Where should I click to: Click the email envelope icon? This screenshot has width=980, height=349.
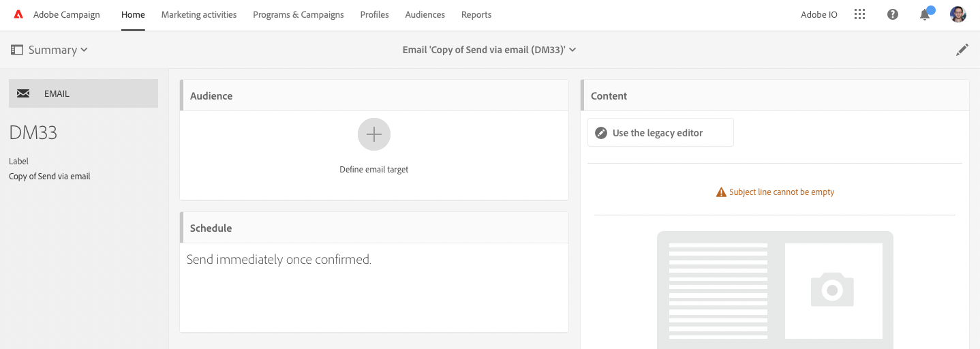click(23, 93)
